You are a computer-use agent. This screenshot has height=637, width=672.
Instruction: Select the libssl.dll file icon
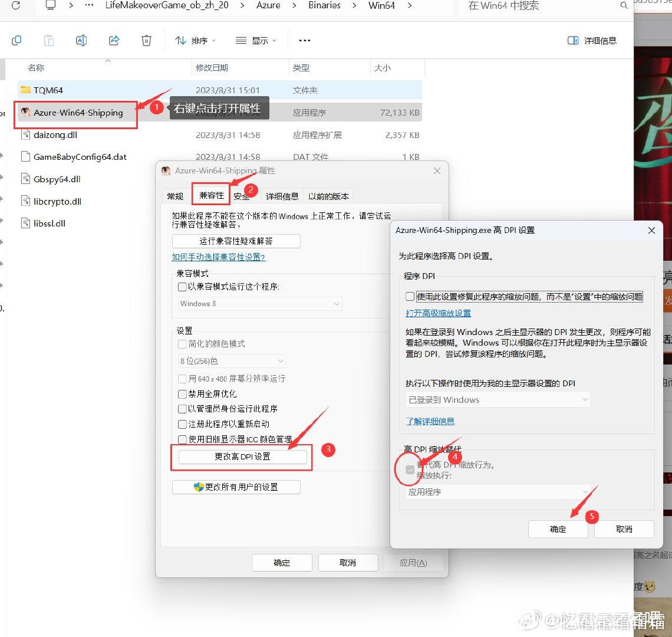tap(26, 223)
